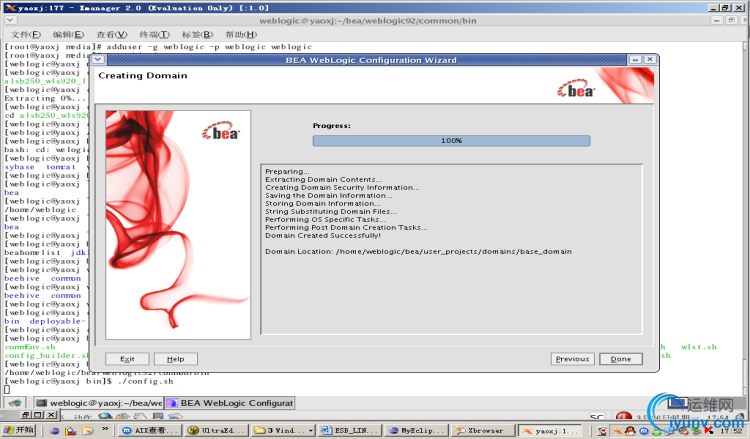Image resolution: width=750 pixels, height=439 pixels.
Task: Minimize the Configuration Wizard window
Action: tap(635, 59)
